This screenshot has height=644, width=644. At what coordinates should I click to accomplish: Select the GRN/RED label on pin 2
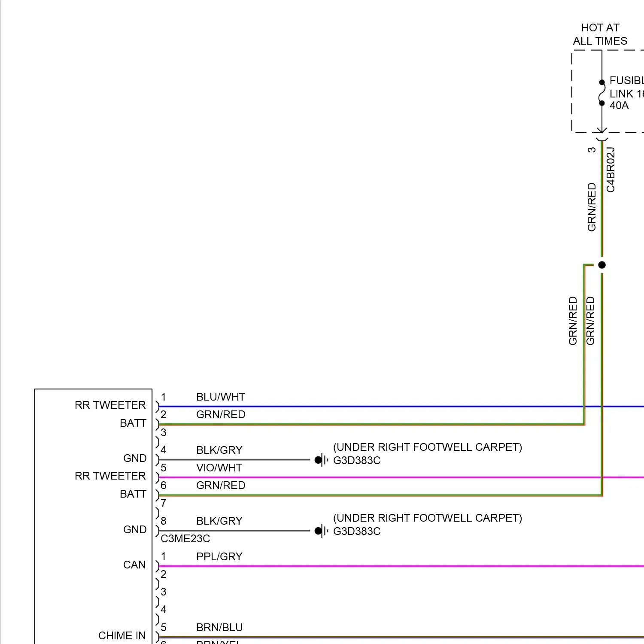221,414
